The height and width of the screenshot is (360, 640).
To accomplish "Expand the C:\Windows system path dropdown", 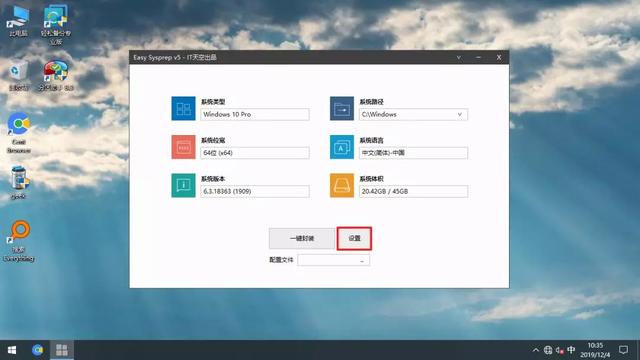I will click(x=460, y=115).
